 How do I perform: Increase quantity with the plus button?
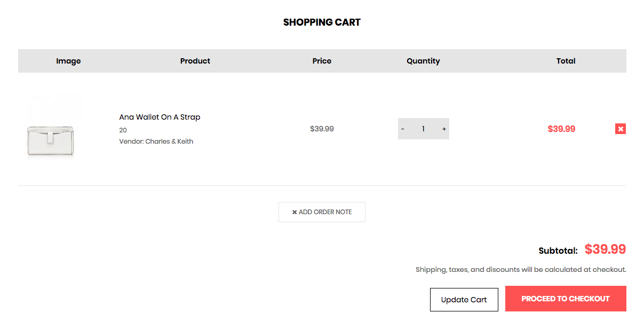click(x=444, y=129)
